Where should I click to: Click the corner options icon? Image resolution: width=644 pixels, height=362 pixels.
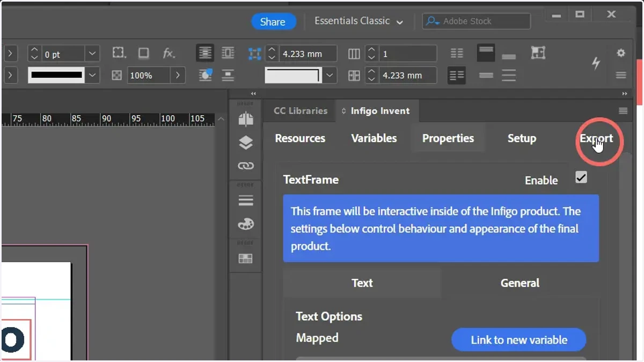tap(119, 53)
